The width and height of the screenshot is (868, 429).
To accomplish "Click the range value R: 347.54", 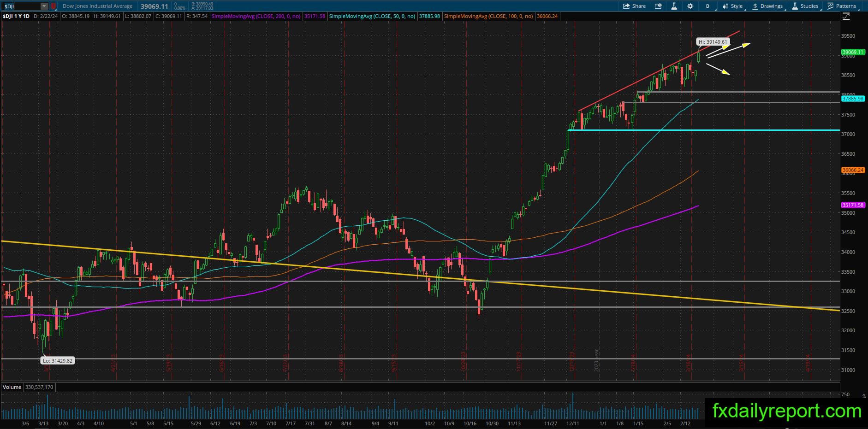I will [x=196, y=16].
